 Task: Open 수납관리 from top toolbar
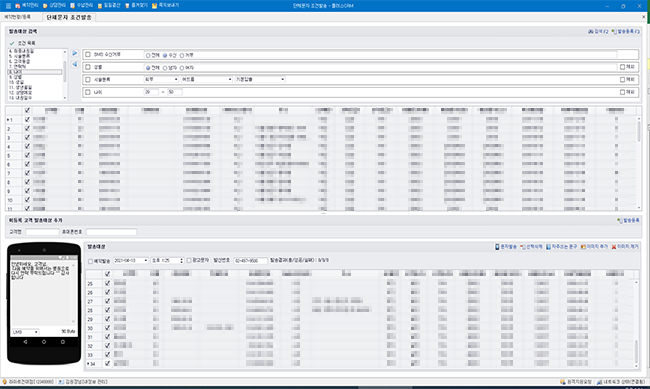tap(82, 5)
